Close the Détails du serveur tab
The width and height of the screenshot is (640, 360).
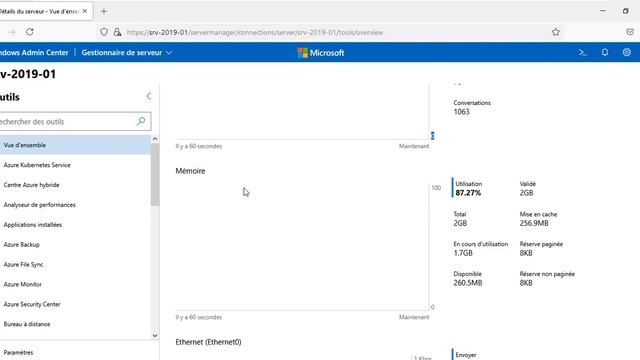point(85,11)
